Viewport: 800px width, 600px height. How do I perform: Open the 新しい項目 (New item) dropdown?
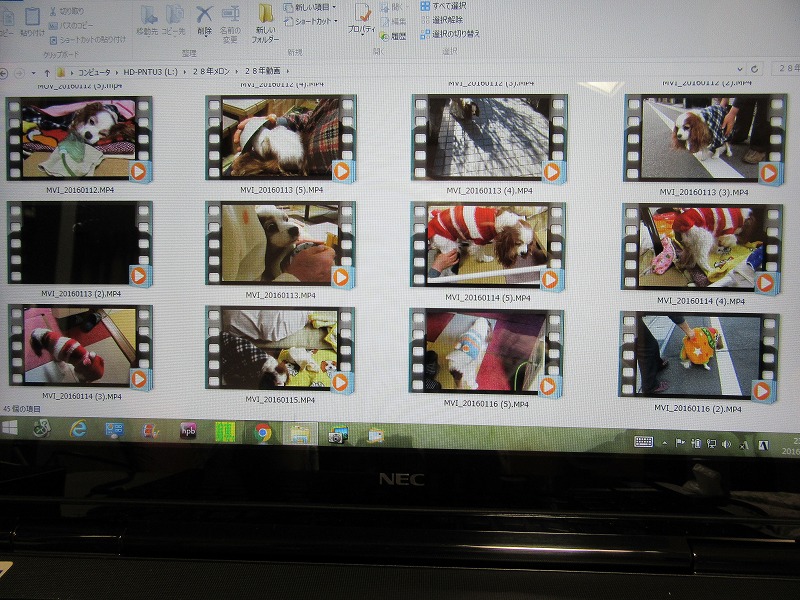(x=310, y=8)
